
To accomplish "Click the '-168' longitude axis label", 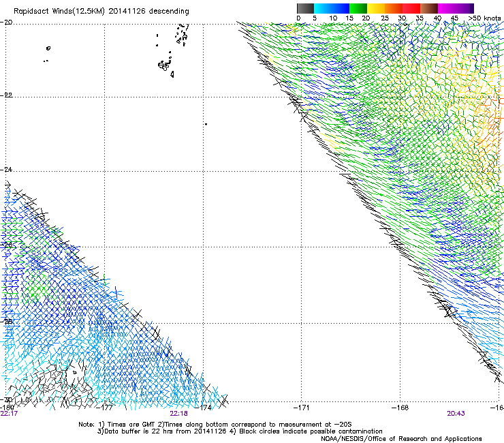I will (400, 408).
